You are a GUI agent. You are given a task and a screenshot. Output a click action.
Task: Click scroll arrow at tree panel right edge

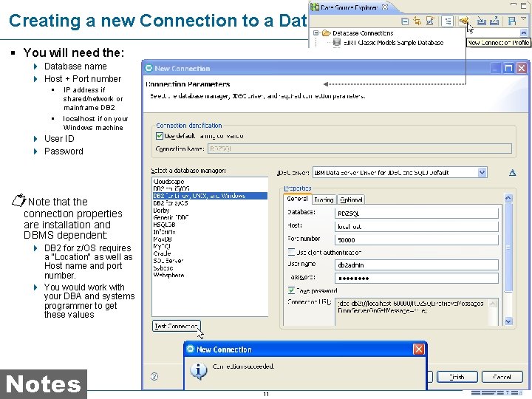tap(524, 33)
